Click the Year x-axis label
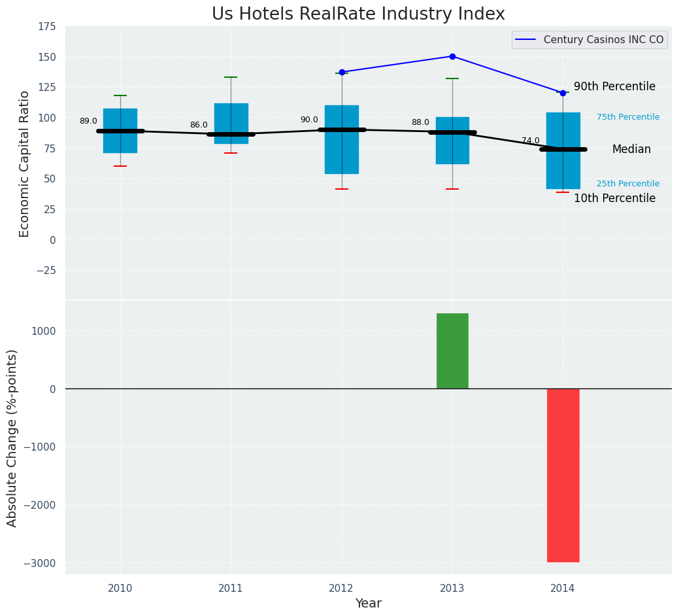The height and width of the screenshot is (616, 679). point(368,603)
